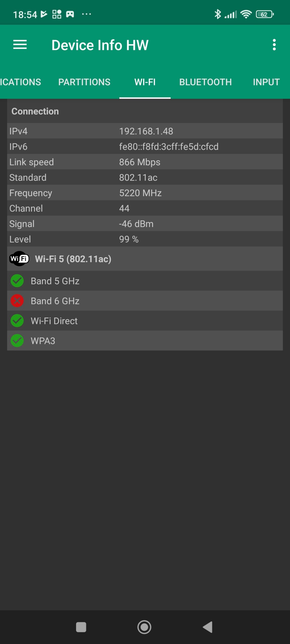Click the Wi-Fi 5 logo icon

coord(19,259)
